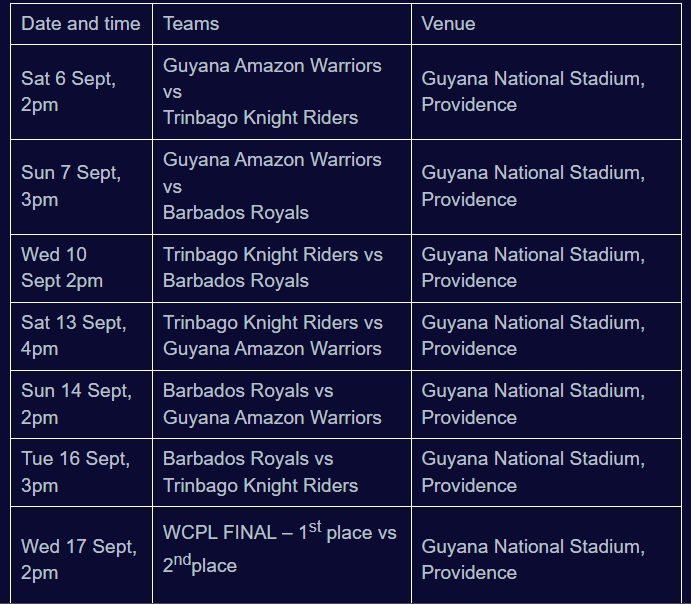Click the venue cell for the 6 Sept match
The width and height of the screenshot is (691, 604).
click(x=546, y=92)
